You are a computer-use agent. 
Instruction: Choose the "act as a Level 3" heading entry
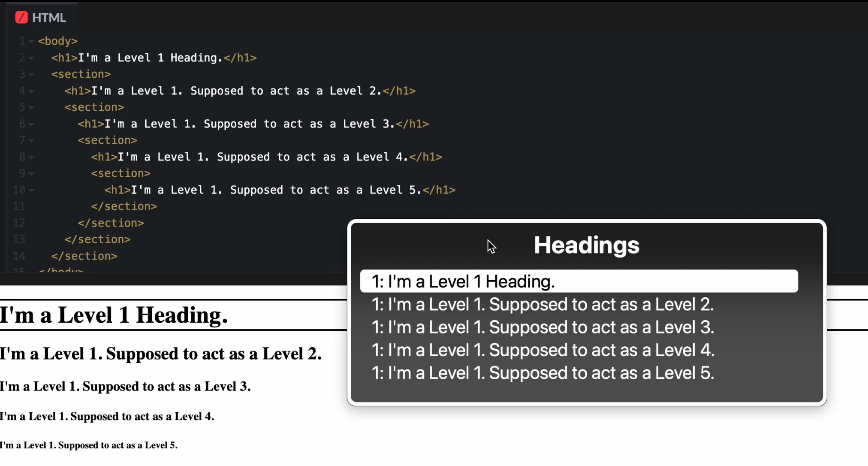(x=542, y=327)
